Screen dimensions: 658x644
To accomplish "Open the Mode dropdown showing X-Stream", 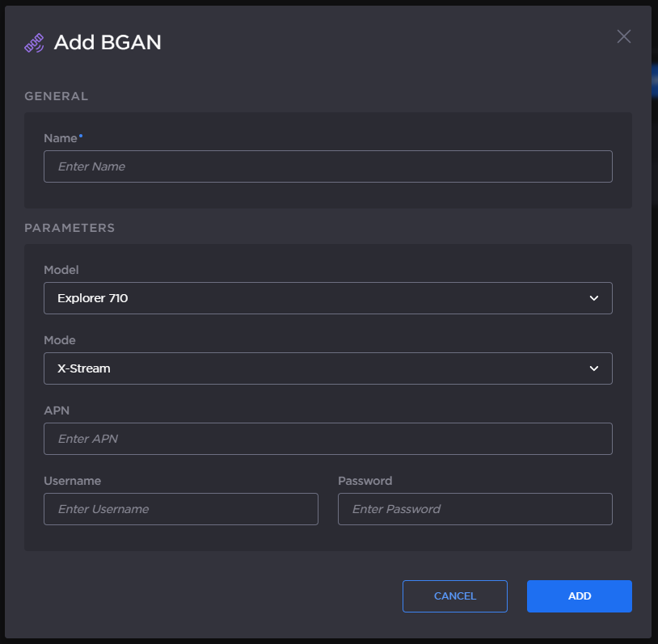I will 327,368.
